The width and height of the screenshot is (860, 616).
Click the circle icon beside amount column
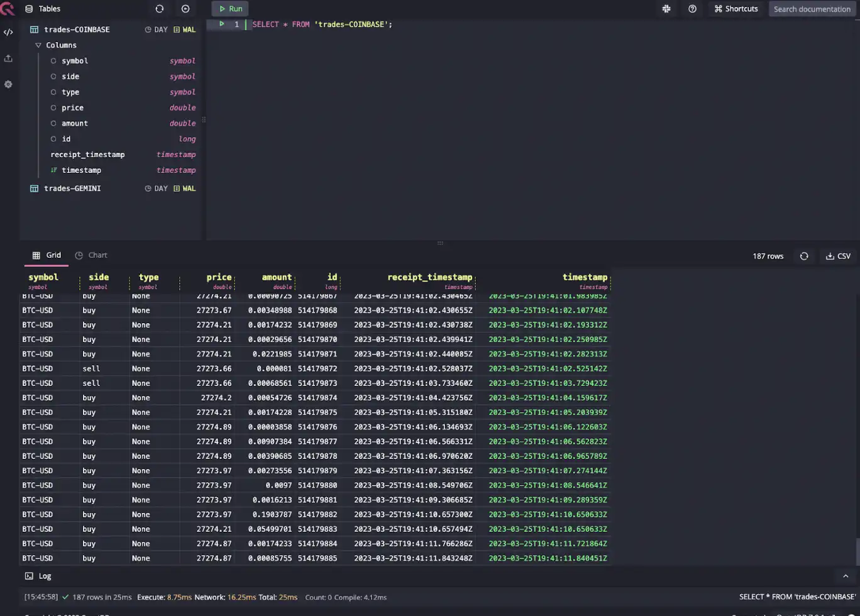[53, 124]
